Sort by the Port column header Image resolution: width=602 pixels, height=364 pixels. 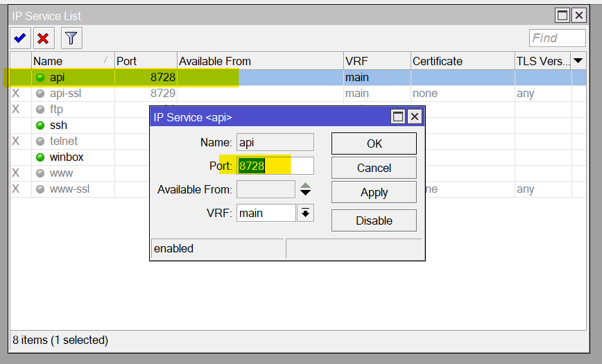[146, 61]
